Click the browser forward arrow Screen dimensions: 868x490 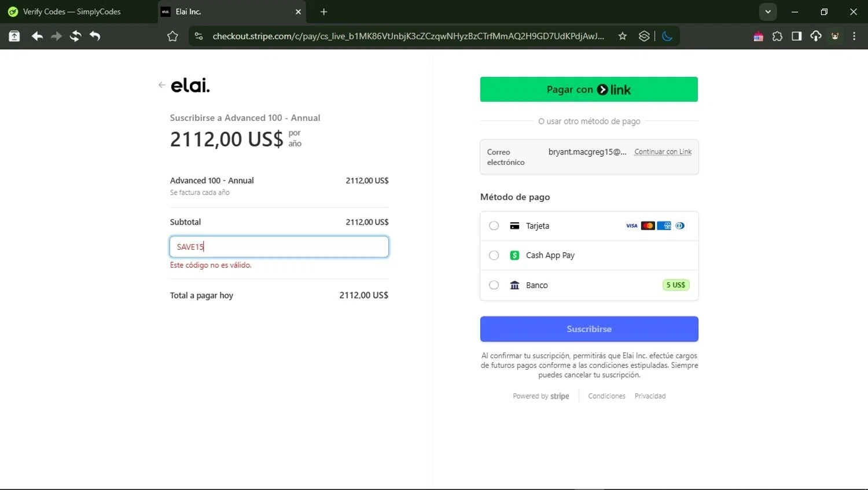click(56, 36)
